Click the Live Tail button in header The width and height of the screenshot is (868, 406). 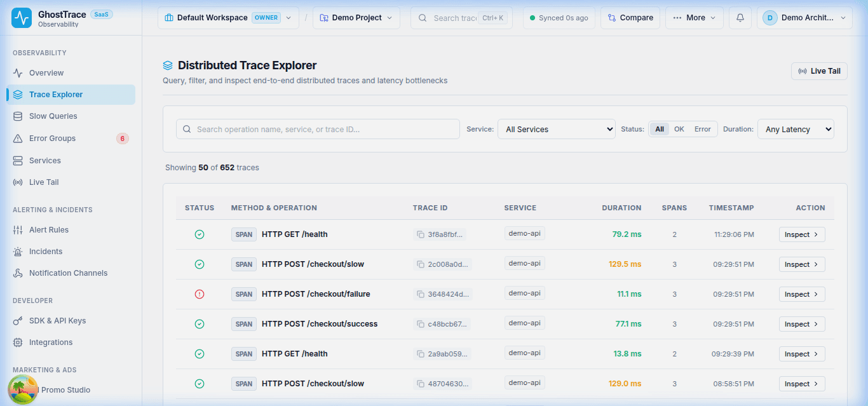click(819, 71)
